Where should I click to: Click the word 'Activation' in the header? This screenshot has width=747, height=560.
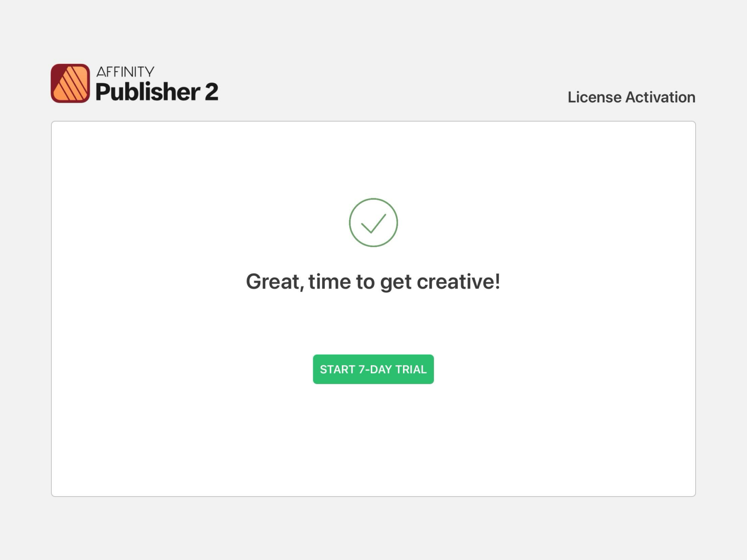660,97
